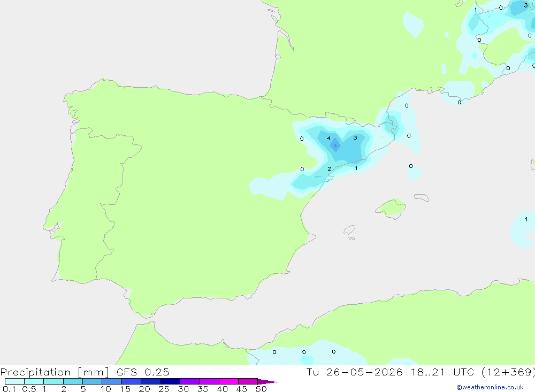Click the legend label '20'
The width and height of the screenshot is (535, 392).
[x=144, y=389]
